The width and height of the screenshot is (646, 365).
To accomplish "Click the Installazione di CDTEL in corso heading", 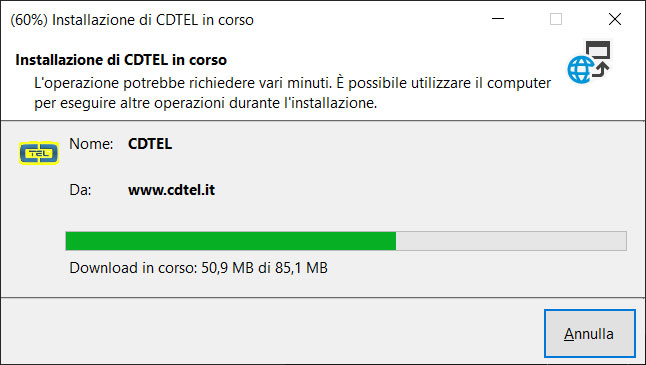I will click(x=121, y=60).
